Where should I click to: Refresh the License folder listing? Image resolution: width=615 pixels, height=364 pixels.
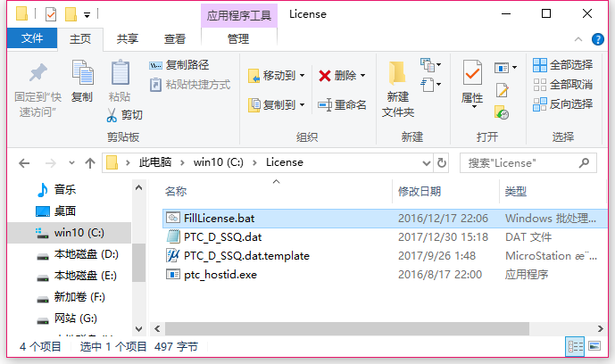[442, 162]
